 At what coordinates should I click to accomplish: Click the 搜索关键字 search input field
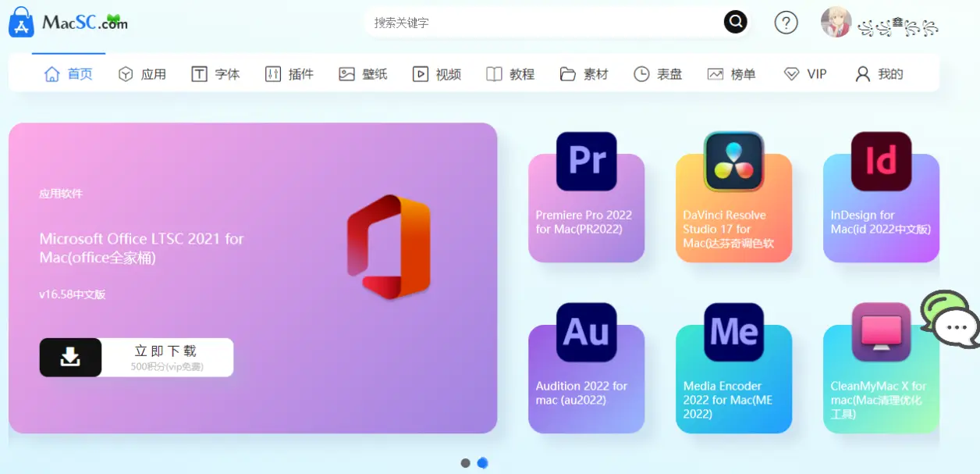542,23
